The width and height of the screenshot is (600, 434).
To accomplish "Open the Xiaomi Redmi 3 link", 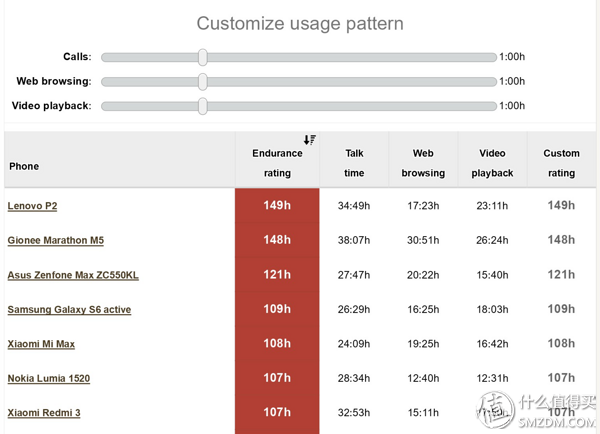I will click(44, 413).
